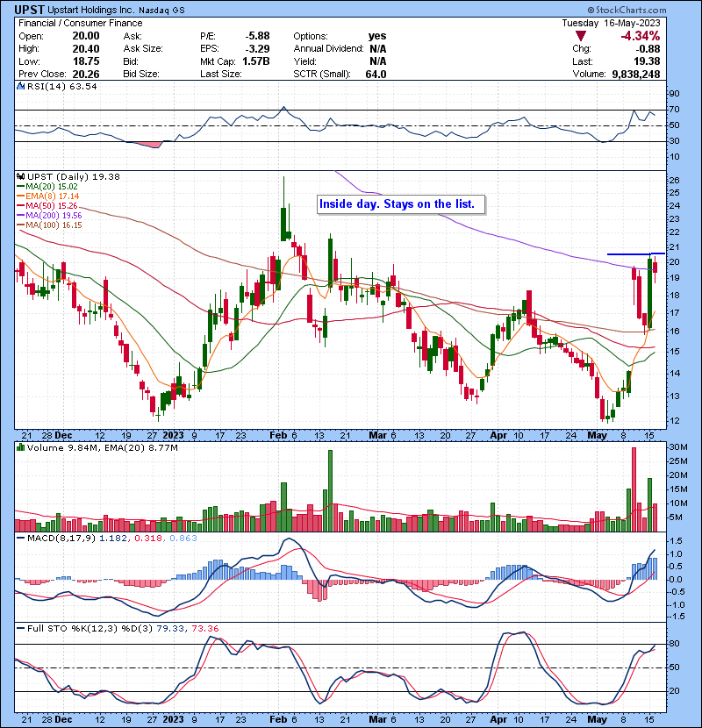
Task: Click the UPST ticker symbol in the header
Action: (29, 10)
